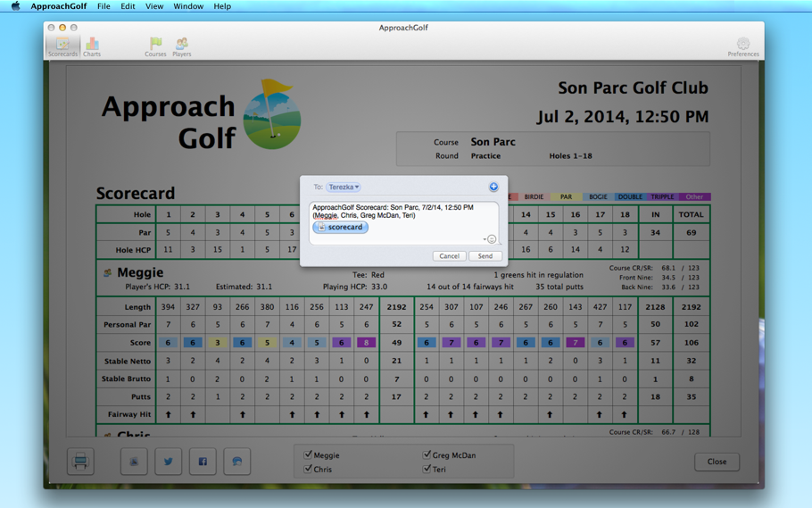The image size is (812, 508).
Task: Select the scorecard attachment in the message
Action: tap(341, 227)
